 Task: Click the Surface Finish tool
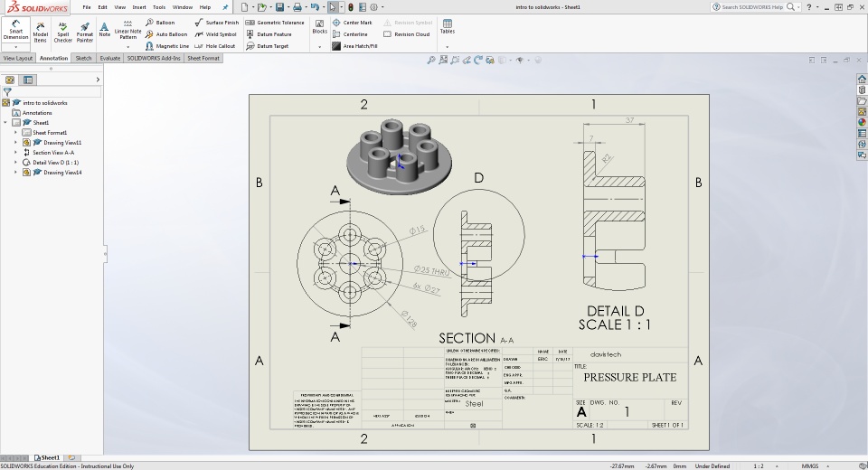coord(217,23)
